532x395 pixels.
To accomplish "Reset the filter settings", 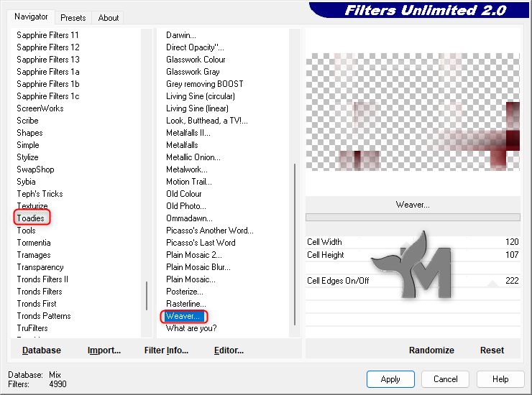I will point(492,350).
